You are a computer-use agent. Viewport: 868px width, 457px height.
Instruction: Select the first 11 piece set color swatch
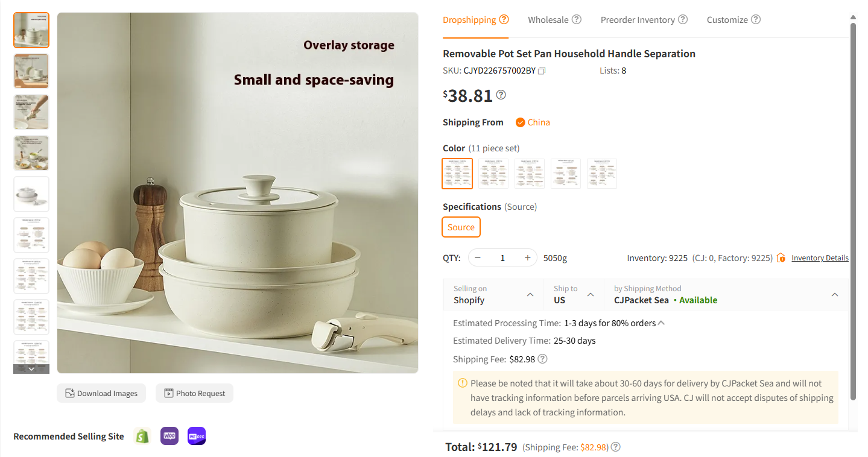(457, 173)
